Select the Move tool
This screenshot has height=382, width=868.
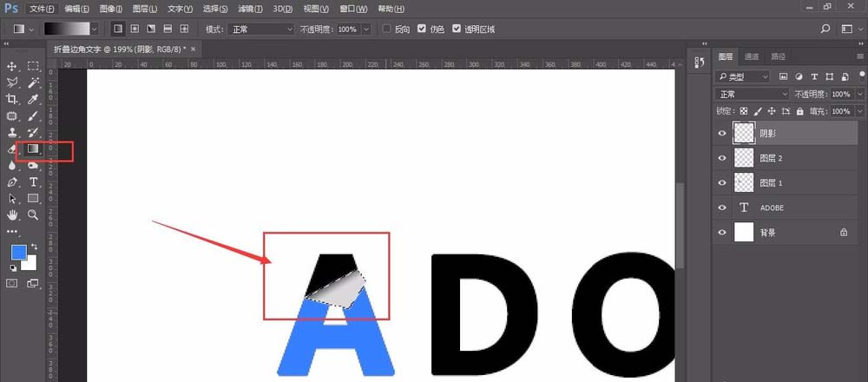coord(11,67)
